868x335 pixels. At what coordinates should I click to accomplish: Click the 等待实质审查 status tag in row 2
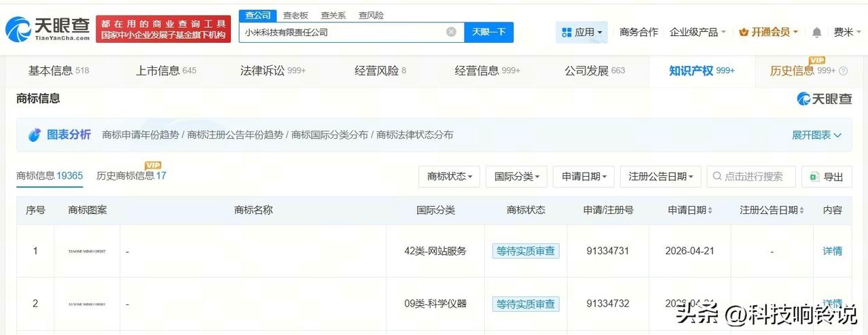click(526, 304)
